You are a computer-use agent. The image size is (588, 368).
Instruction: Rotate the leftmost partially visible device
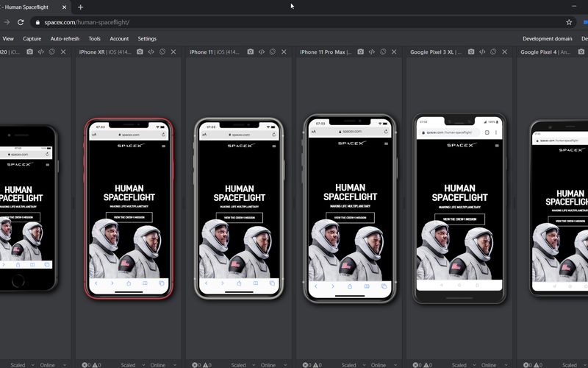(x=52, y=52)
